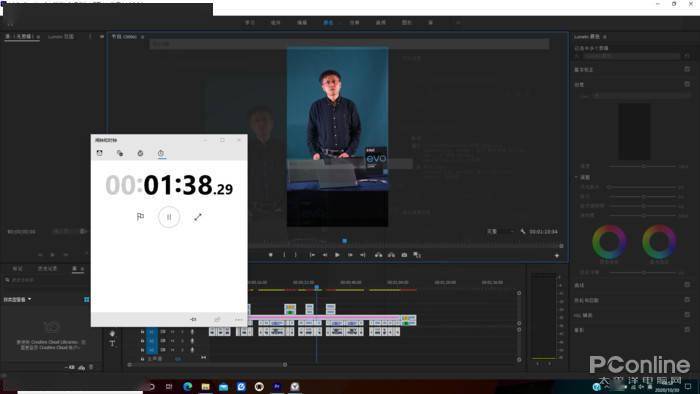Switch to the 音频 workspace tab

(x=381, y=22)
